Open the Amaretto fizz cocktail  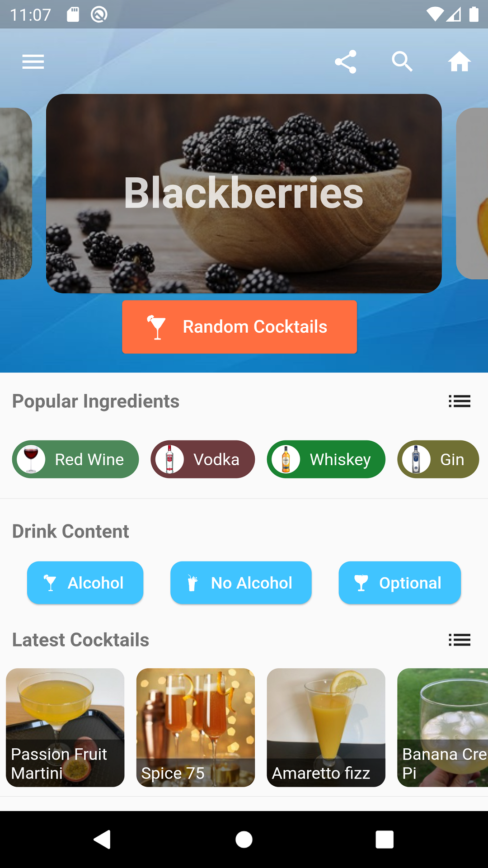point(326,727)
